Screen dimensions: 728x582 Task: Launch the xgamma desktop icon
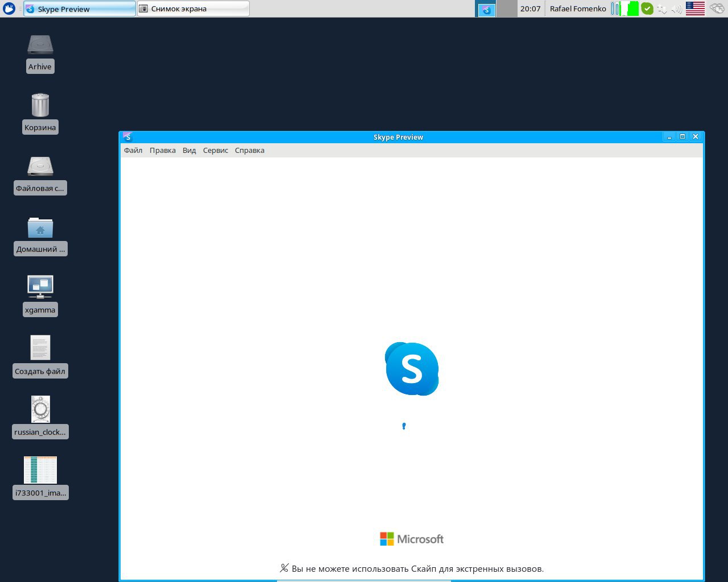40,287
